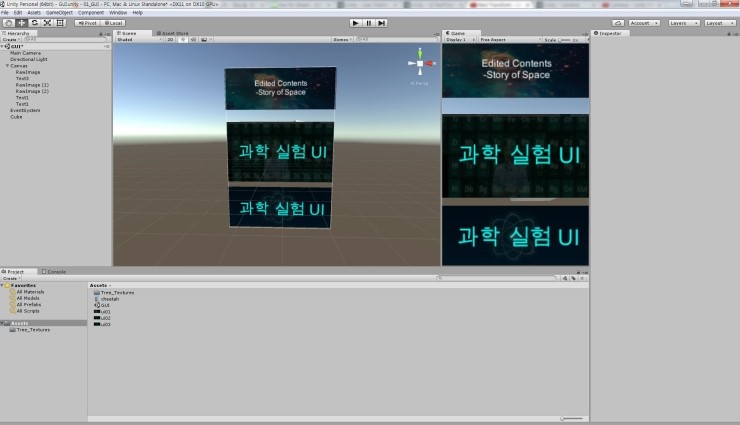The image size is (740, 425).
Task: Select Main Camera in the Hierarchy
Action: click(x=25, y=53)
